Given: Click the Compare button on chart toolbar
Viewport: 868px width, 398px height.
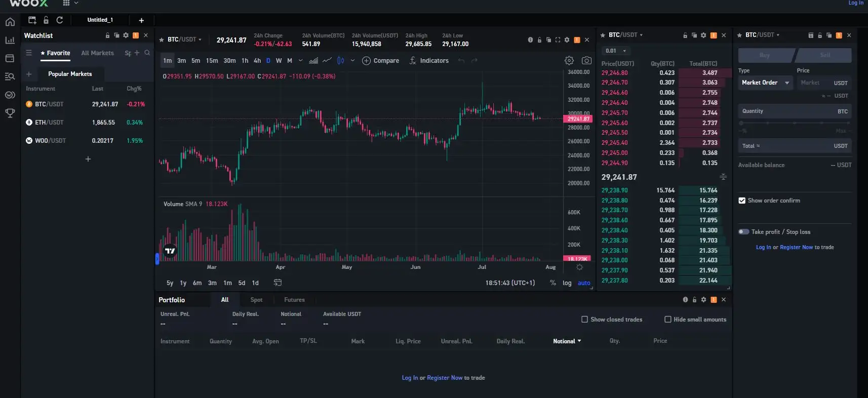Looking at the screenshot, I should 381,61.
